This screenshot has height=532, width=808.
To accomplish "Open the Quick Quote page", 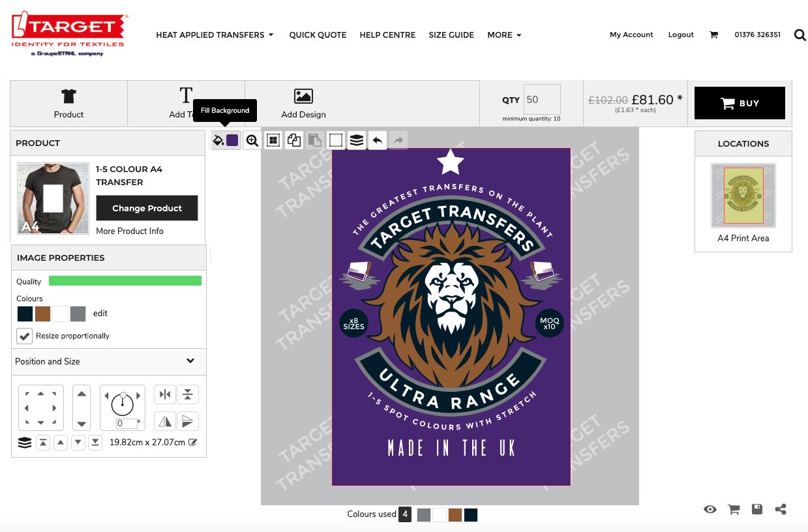I will 318,35.
